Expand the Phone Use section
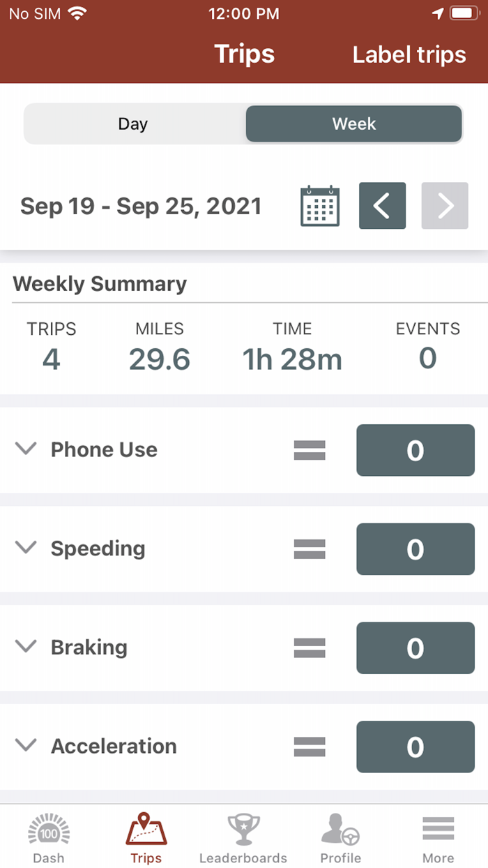Screen dimensions: 488x868 point(26,449)
